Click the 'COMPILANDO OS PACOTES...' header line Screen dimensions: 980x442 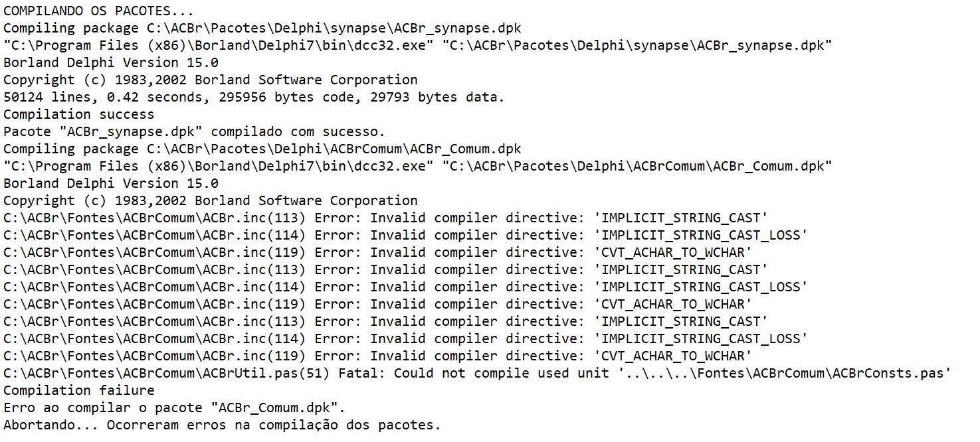click(99, 11)
